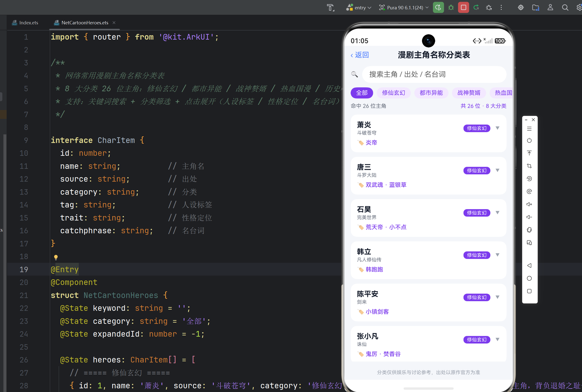Expand the 唐三 card details
The height and width of the screenshot is (392, 582).
(498, 170)
